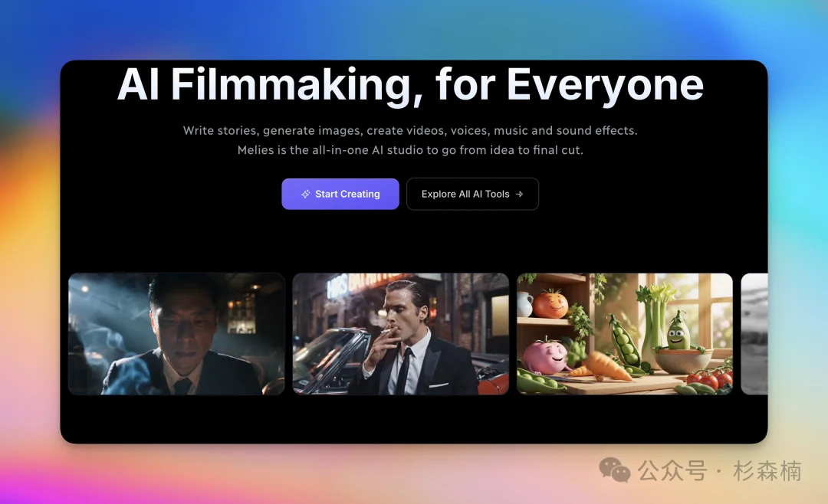Viewport: 828px width, 504px height.
Task: Open the animated vegetables kitchen thumbnail
Action: [625, 333]
